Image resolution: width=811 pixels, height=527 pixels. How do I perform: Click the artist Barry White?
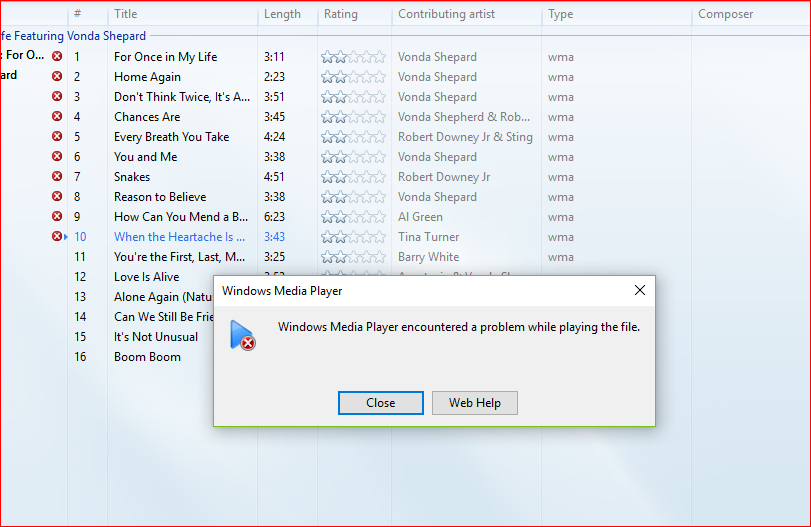click(x=428, y=257)
